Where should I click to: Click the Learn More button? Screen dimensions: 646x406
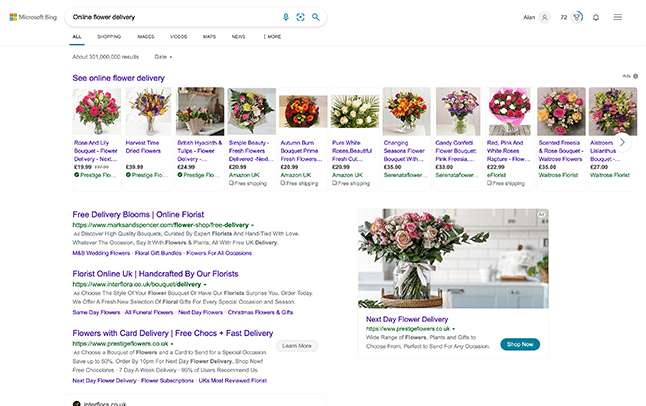tap(297, 346)
